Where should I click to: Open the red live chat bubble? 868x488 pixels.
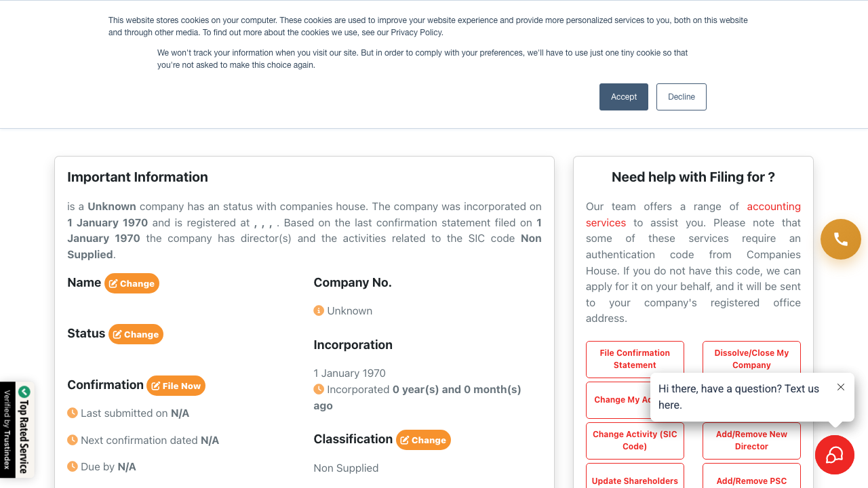pyautogui.click(x=834, y=455)
